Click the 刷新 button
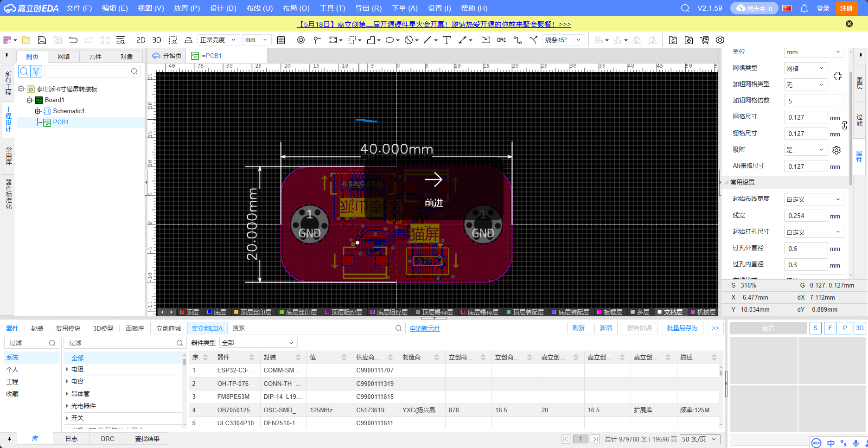The width and height of the screenshot is (868, 448). coord(578,328)
